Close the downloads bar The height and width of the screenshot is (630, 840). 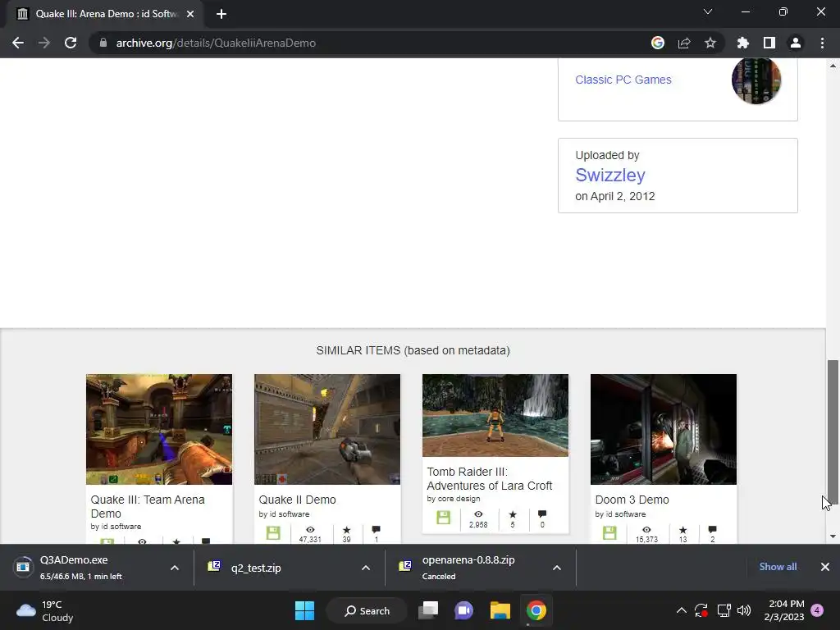pyautogui.click(x=825, y=567)
